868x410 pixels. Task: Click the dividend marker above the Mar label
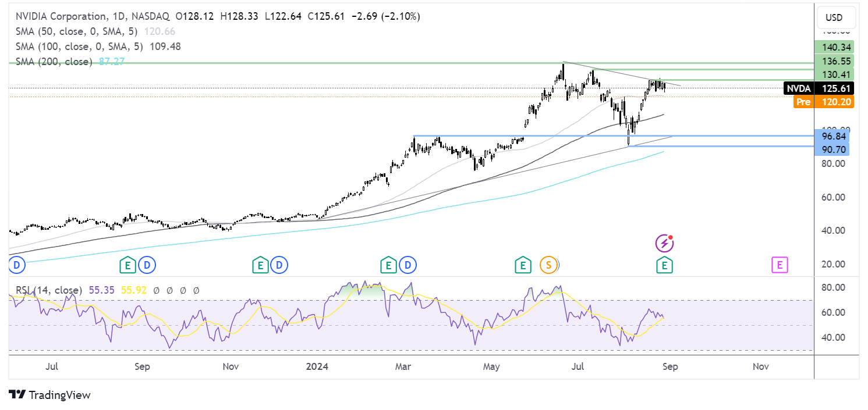(408, 266)
